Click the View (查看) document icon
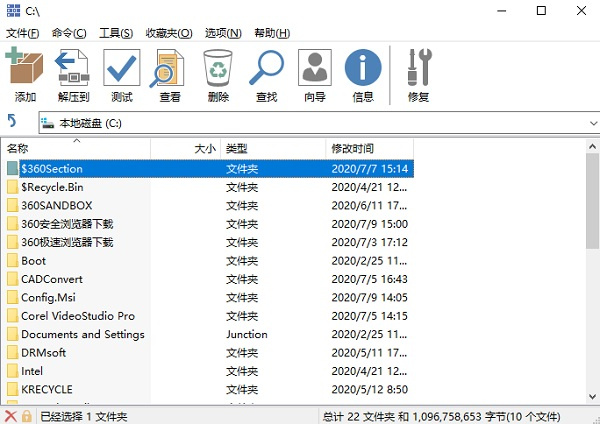The width and height of the screenshot is (600, 424). coord(168,68)
